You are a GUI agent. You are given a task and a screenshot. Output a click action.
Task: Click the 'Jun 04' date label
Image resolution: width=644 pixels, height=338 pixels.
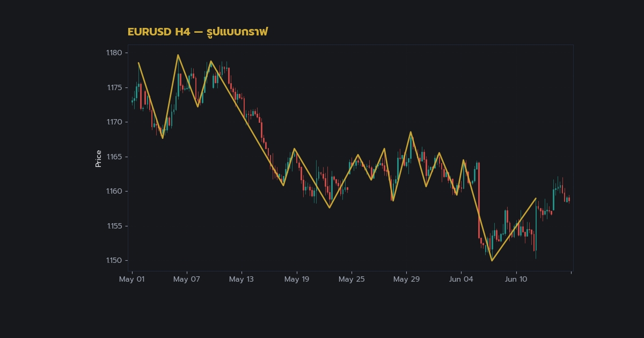point(461,279)
